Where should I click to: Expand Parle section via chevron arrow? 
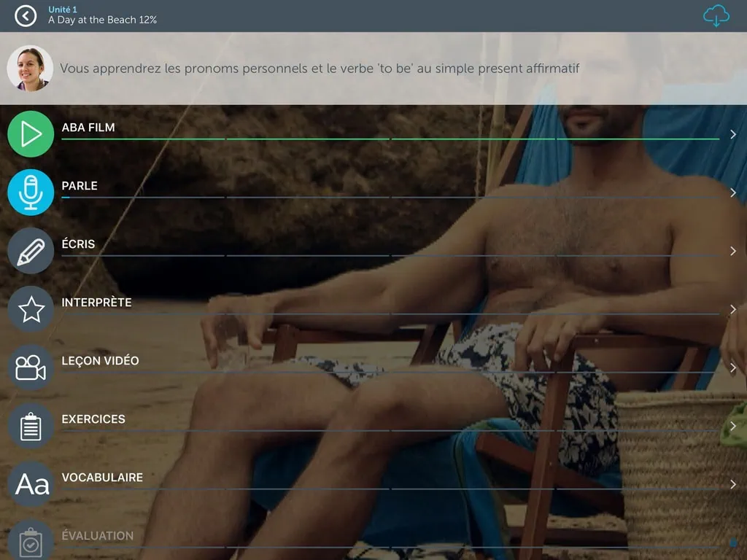[733, 192]
